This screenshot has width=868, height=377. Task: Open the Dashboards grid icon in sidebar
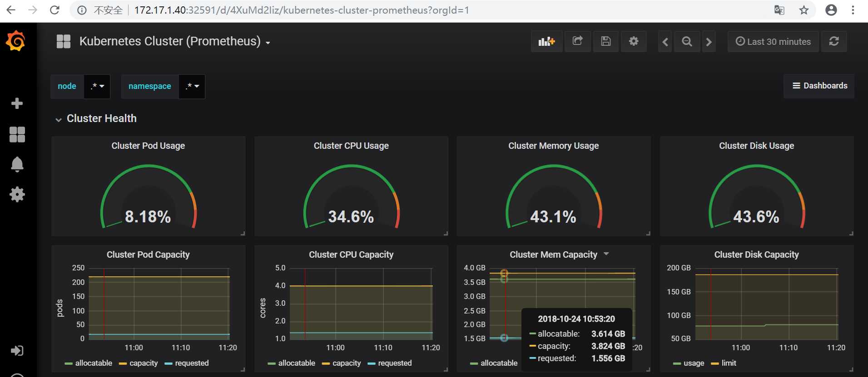17,134
